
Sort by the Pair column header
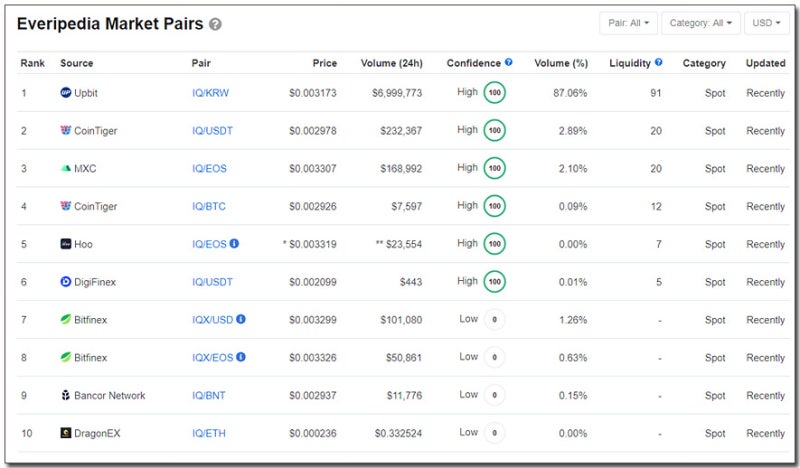pyautogui.click(x=201, y=63)
